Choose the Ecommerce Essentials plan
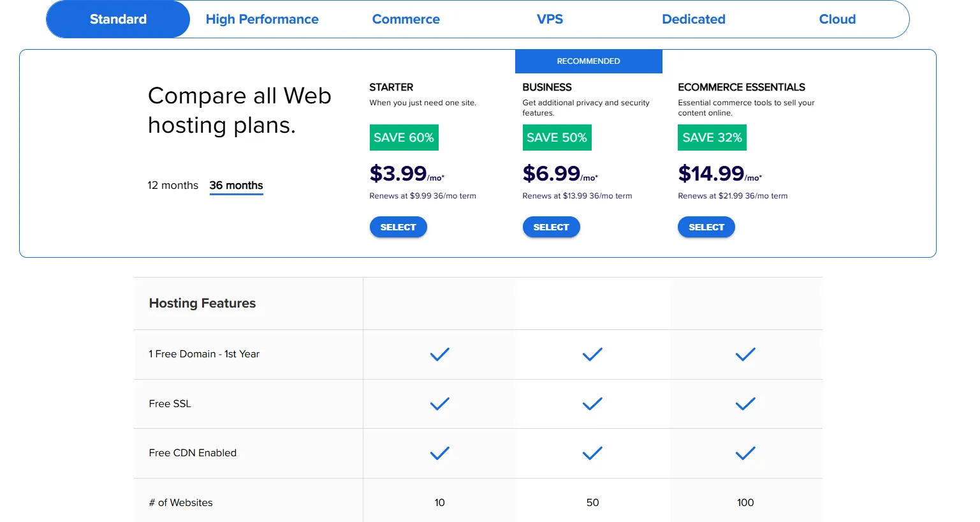This screenshot has height=522, width=980. [706, 227]
